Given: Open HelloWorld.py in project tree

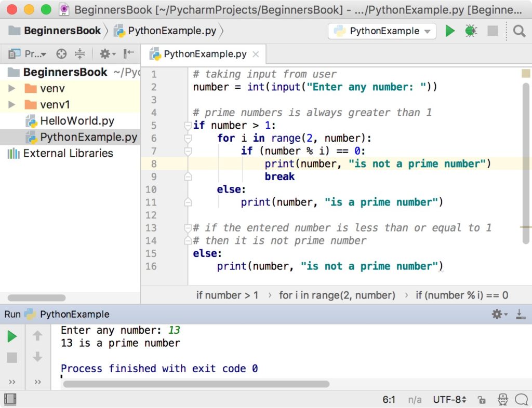Looking at the screenshot, I should point(70,120).
